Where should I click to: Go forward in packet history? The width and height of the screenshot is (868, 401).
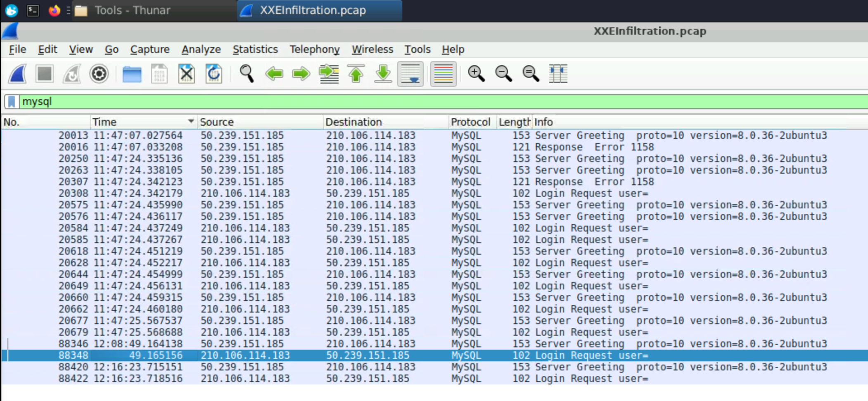pos(301,74)
